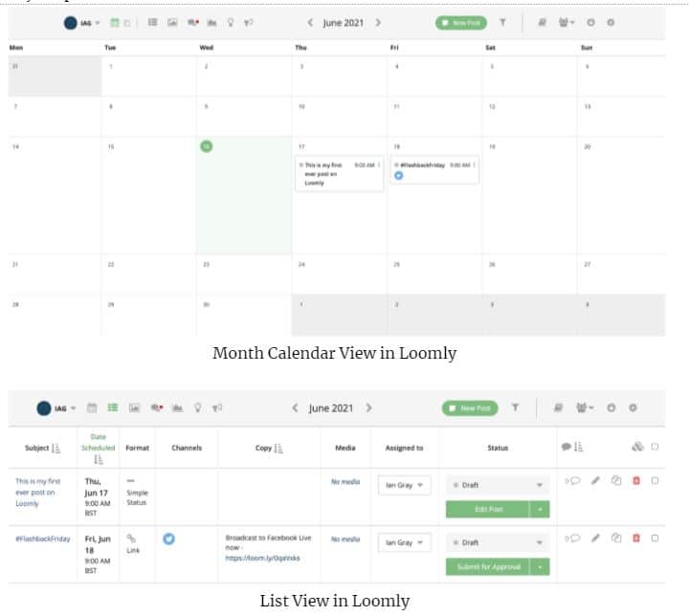
Task: Open #FlashbackFriday subject link in list
Action: (43, 539)
